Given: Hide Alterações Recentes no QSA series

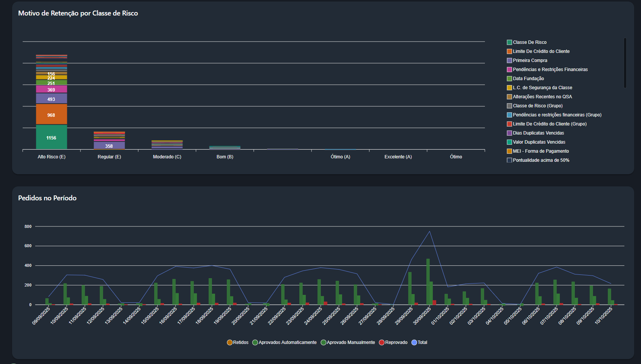Looking at the screenshot, I should click(509, 97).
